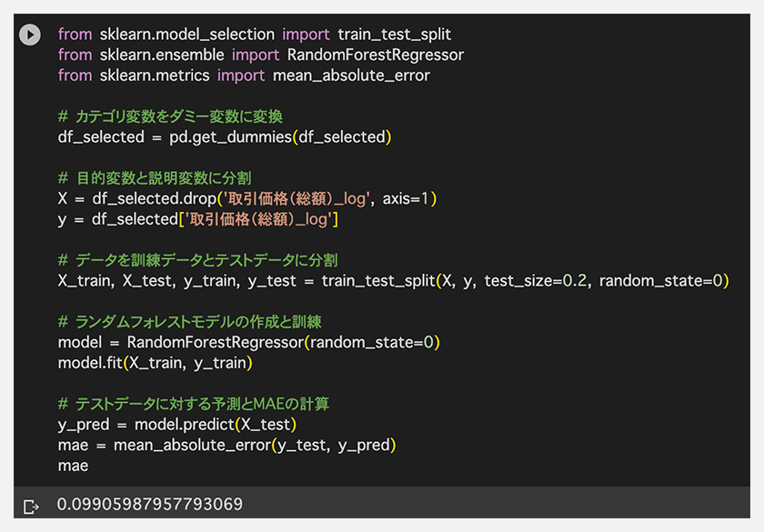Click the X = df_selected.drop line
Screen dimensions: 764x532
pos(247,199)
